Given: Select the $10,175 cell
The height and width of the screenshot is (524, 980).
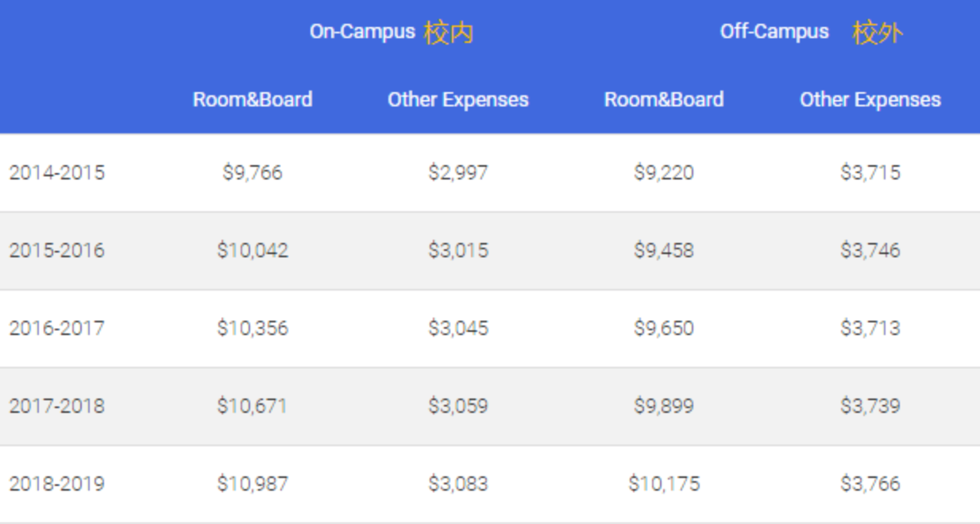Looking at the screenshot, I should (664, 484).
